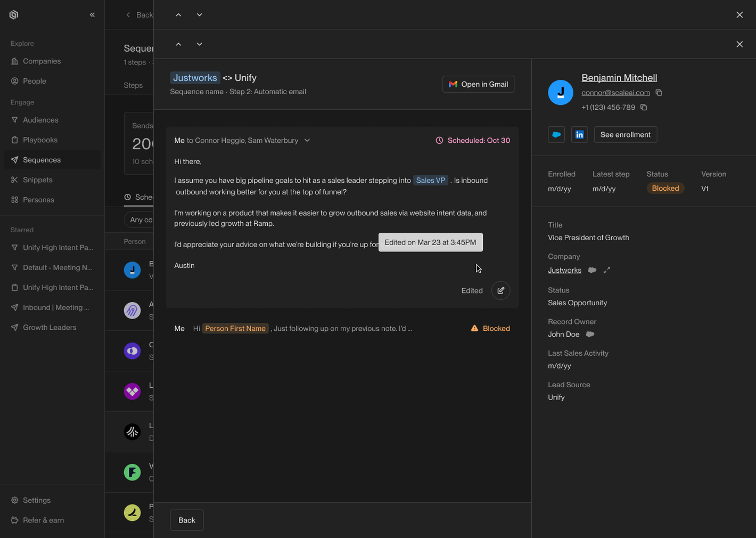Click the Companies building icon
Screen dimensions: 756x538
coord(15,61)
